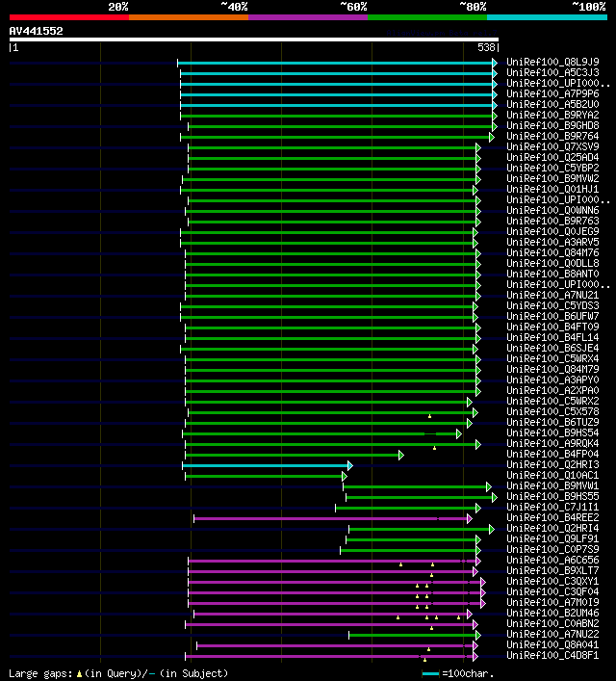Select the UniRef100_B9HS54 label
The width and height of the screenshot is (616, 681).
pos(552,432)
